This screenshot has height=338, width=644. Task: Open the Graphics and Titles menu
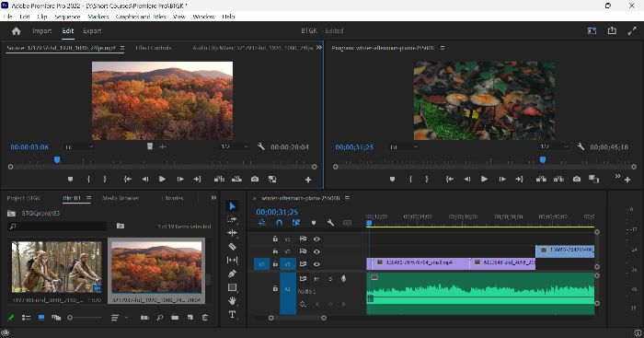(x=141, y=17)
